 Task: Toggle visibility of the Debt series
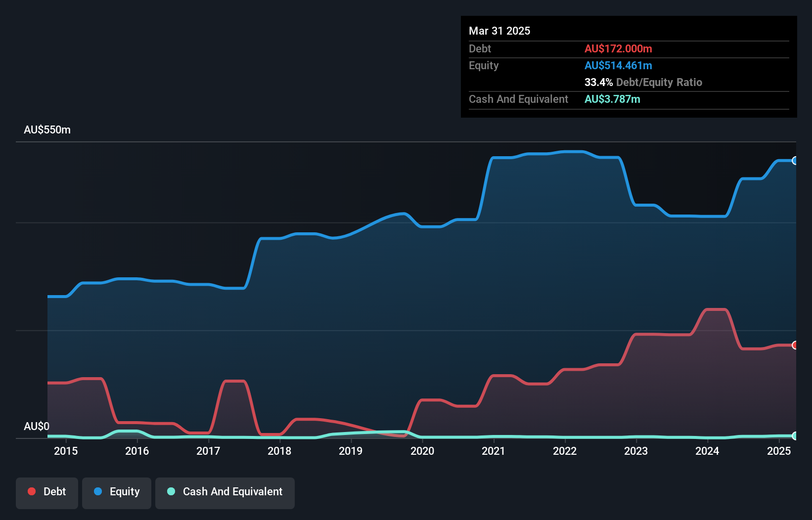[47, 492]
